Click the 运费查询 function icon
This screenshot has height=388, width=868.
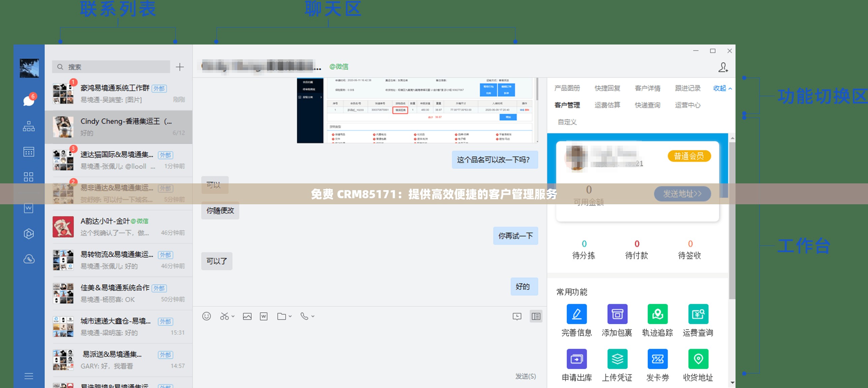[x=698, y=314]
